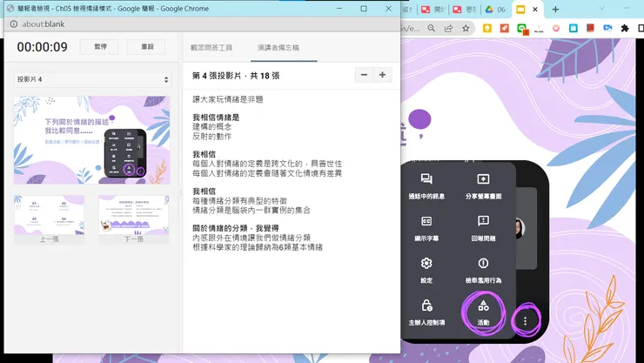Open the teal square extension icon
Screen dimensions: 644x363
click(574, 28)
